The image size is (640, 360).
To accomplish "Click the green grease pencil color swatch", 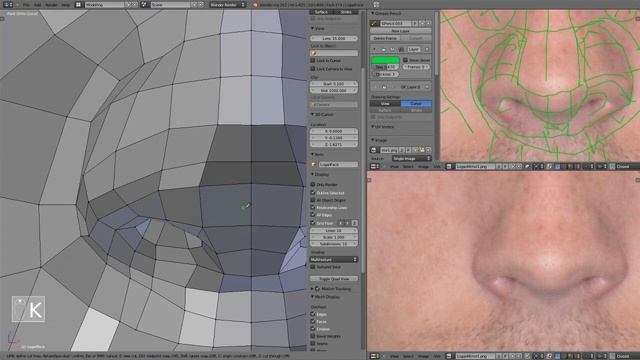I will pyautogui.click(x=385, y=60).
